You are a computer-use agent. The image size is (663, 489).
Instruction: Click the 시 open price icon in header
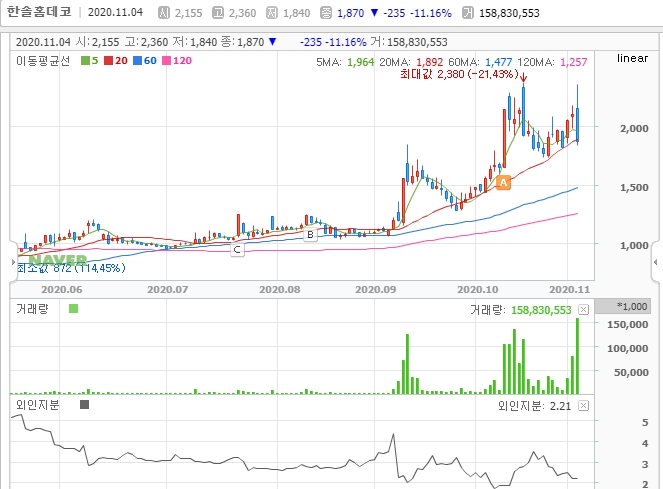pyautogui.click(x=164, y=13)
